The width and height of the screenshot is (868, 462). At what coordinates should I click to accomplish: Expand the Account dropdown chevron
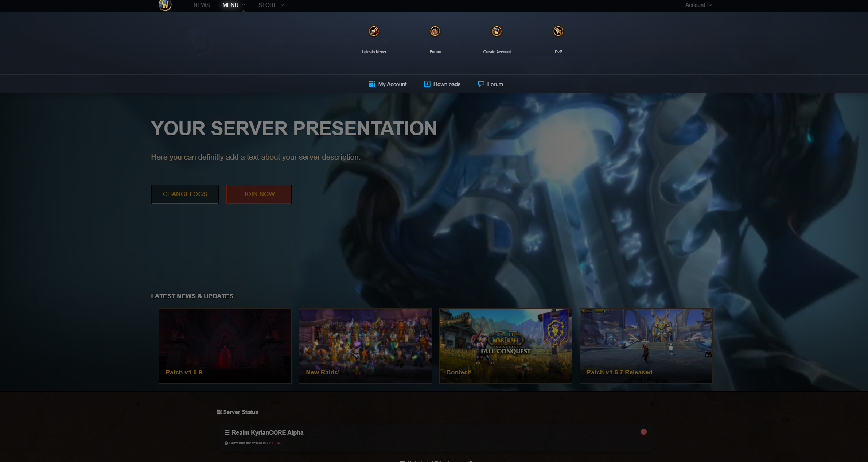710,5
